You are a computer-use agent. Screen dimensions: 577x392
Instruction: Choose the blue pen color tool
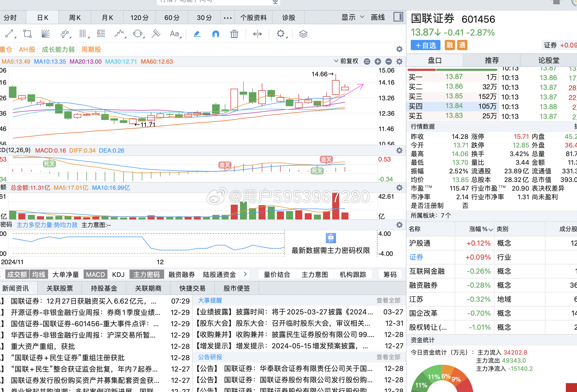(197, 34)
